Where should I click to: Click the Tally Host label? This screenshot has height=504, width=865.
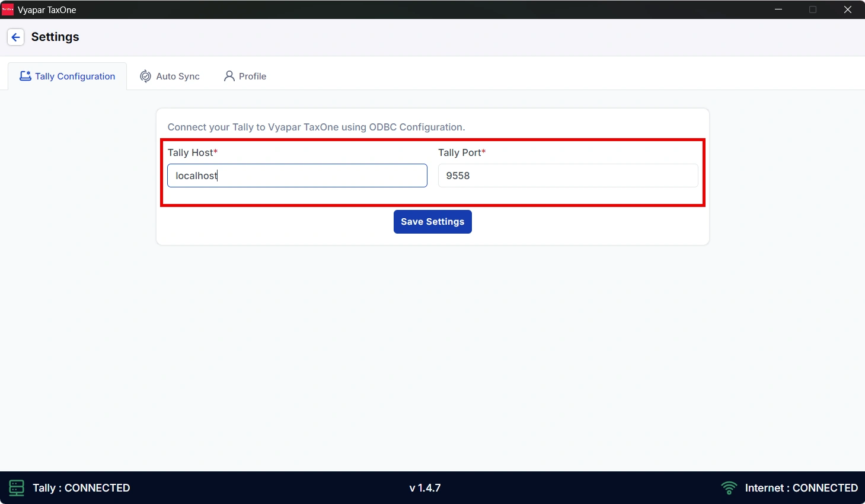[190, 152]
